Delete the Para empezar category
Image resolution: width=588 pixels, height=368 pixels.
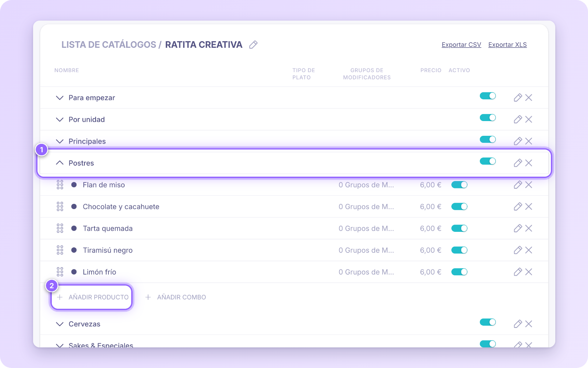pos(528,98)
